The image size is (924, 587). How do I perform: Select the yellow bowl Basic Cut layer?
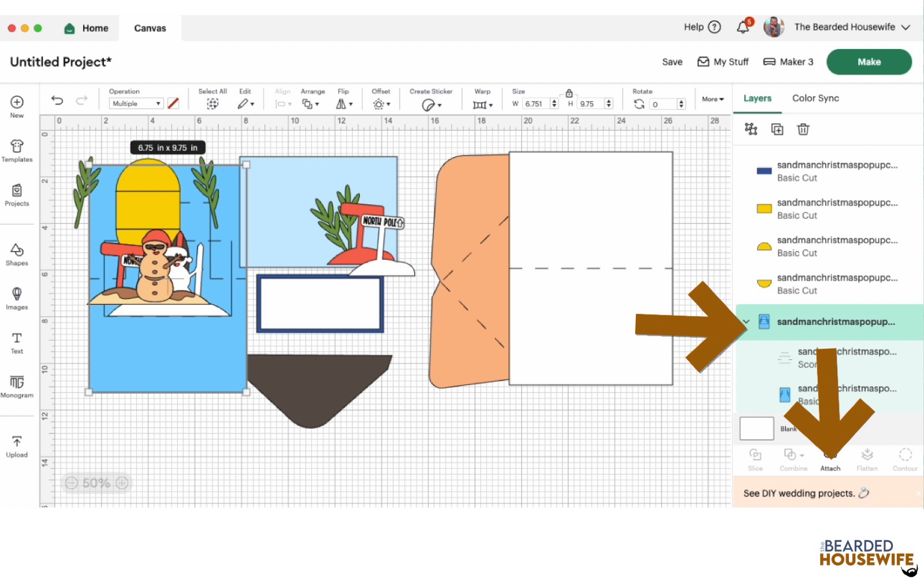828,284
